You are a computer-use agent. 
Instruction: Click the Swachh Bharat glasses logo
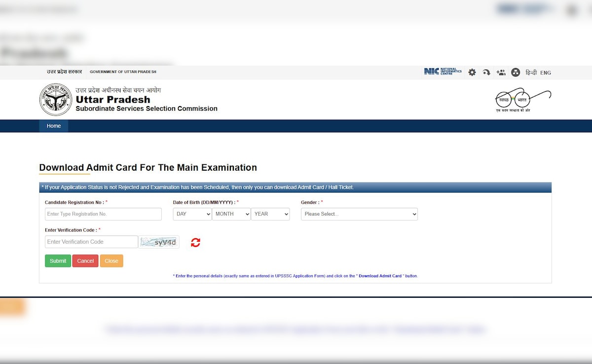pos(522,100)
